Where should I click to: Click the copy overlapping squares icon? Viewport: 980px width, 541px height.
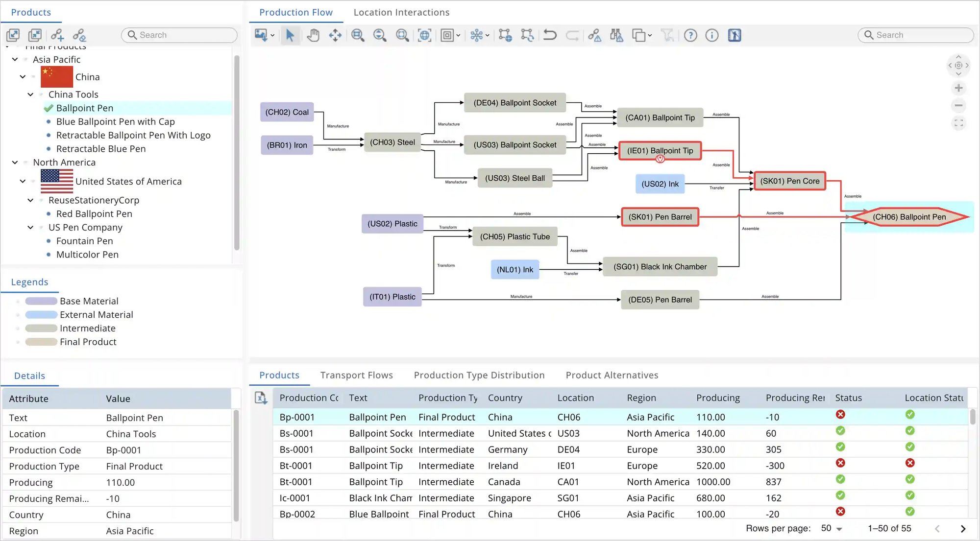pyautogui.click(x=638, y=35)
